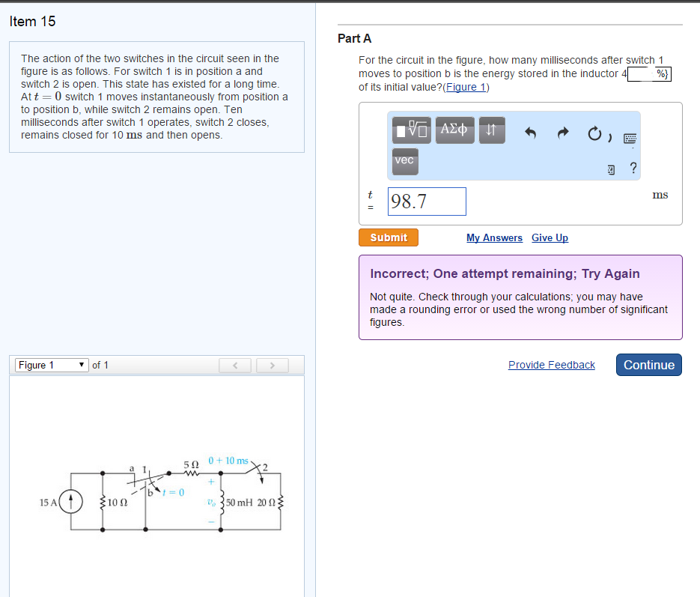Click the reset answer circular arrow icon
This screenshot has height=597, width=700.
point(594,131)
